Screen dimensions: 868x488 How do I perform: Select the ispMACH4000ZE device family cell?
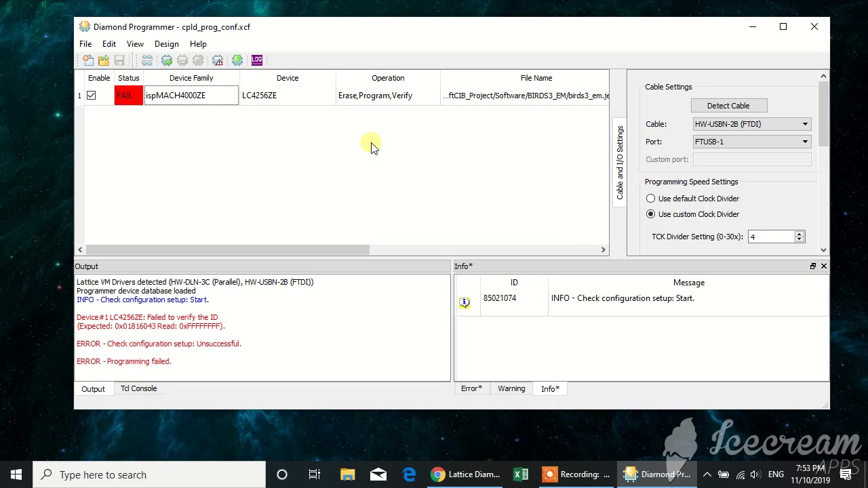pyautogui.click(x=191, y=96)
